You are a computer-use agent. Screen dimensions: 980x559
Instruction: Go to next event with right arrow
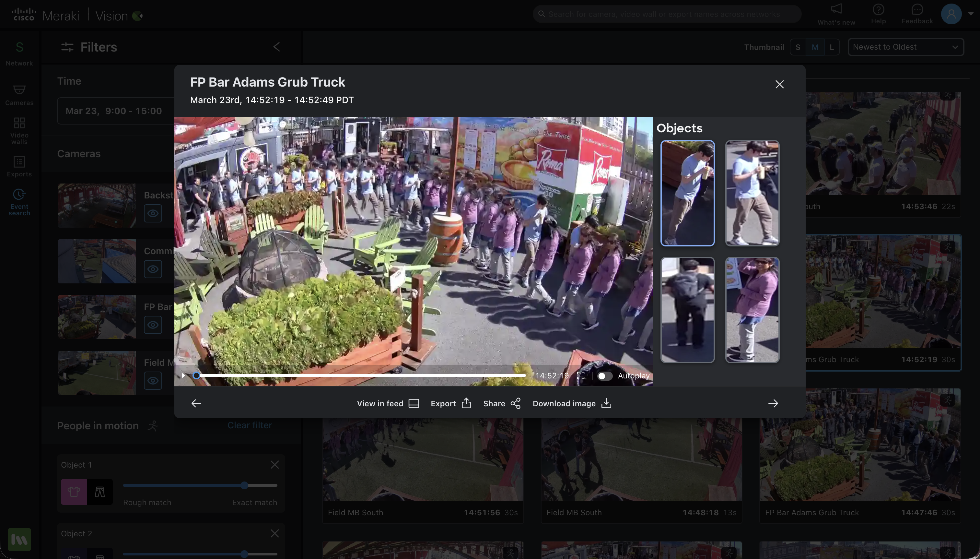773,403
